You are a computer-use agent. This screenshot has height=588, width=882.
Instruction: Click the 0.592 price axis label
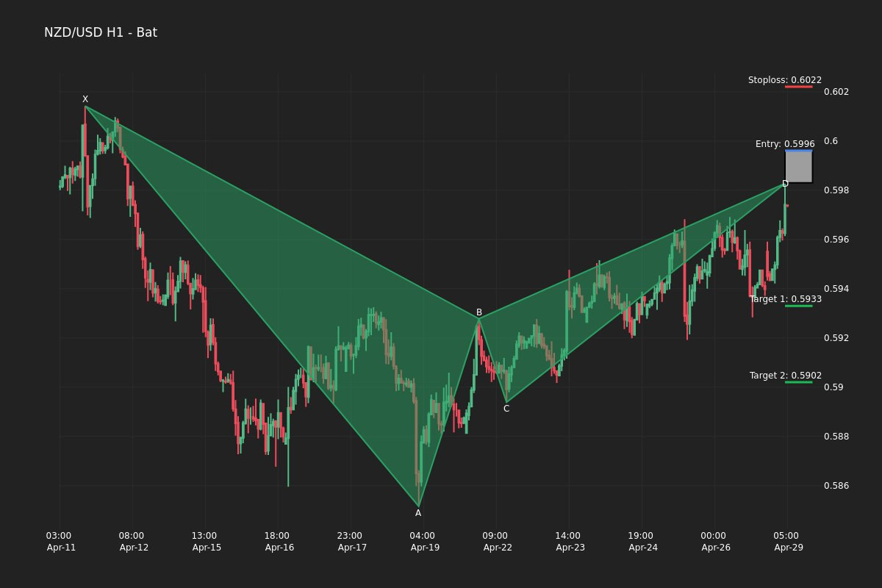point(836,338)
